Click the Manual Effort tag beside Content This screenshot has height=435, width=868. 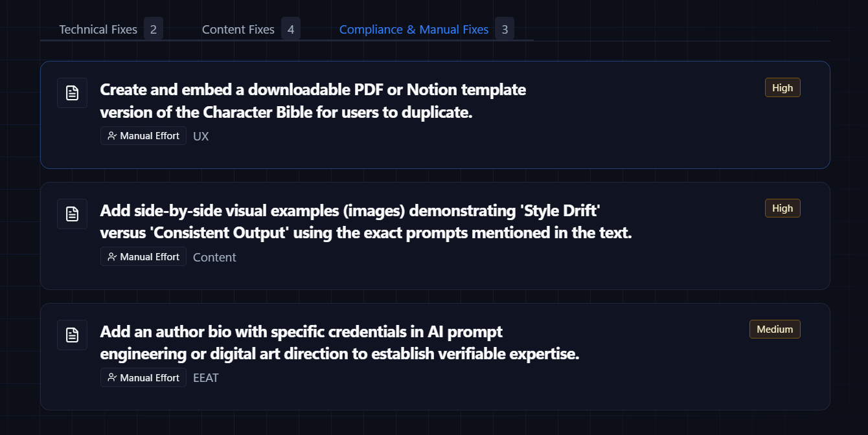[x=143, y=257]
